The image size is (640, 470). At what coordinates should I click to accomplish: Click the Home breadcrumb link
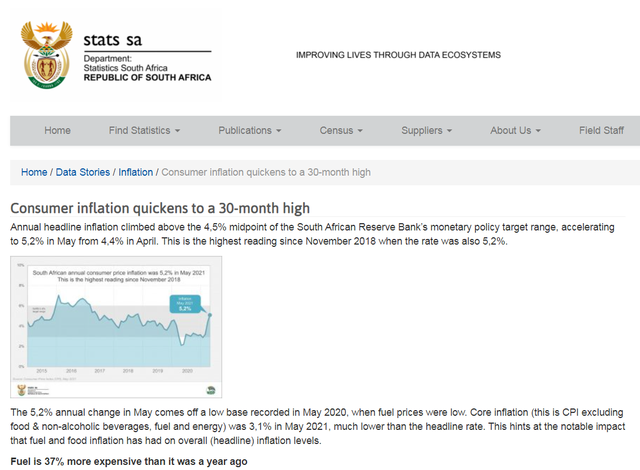(x=34, y=172)
